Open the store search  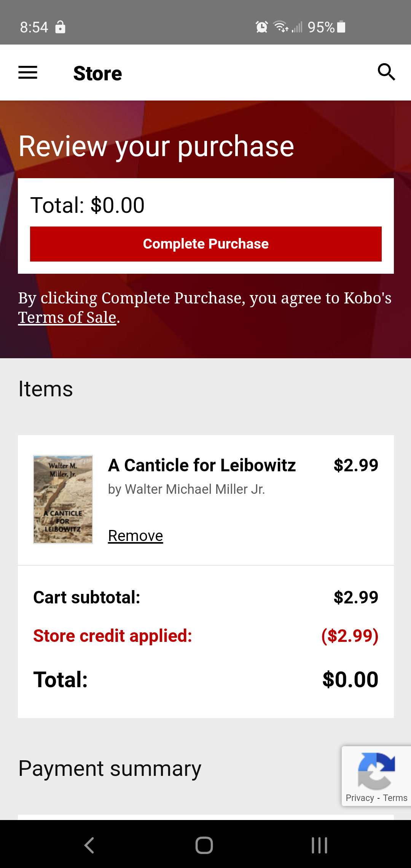pos(386,72)
